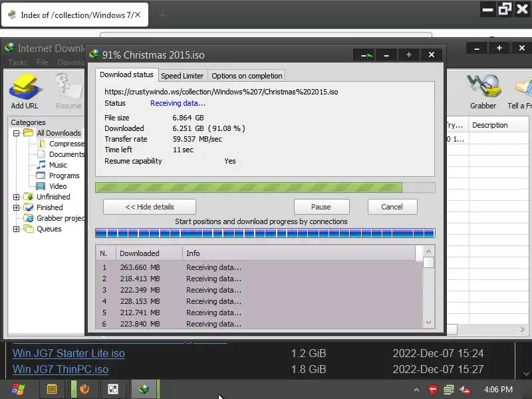Click the Tell a Friend toolbar icon

pyautogui.click(x=523, y=87)
